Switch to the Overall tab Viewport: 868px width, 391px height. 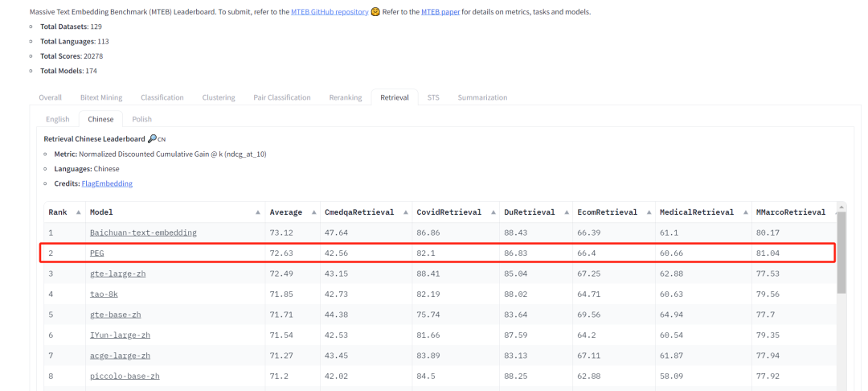[x=51, y=97]
